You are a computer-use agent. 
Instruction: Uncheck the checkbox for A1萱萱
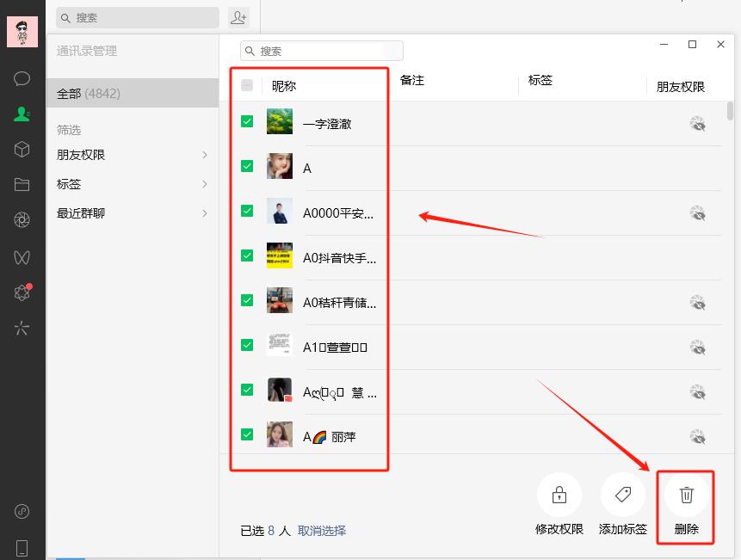[247, 345]
